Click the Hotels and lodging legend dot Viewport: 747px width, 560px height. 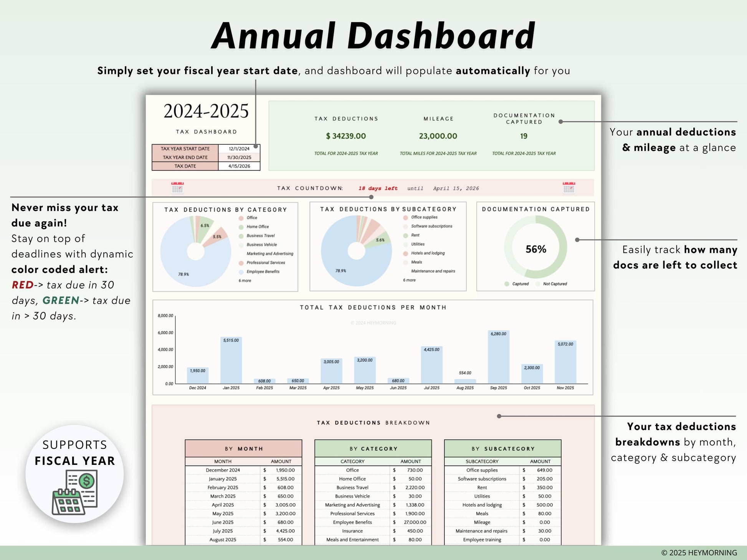pos(405,254)
